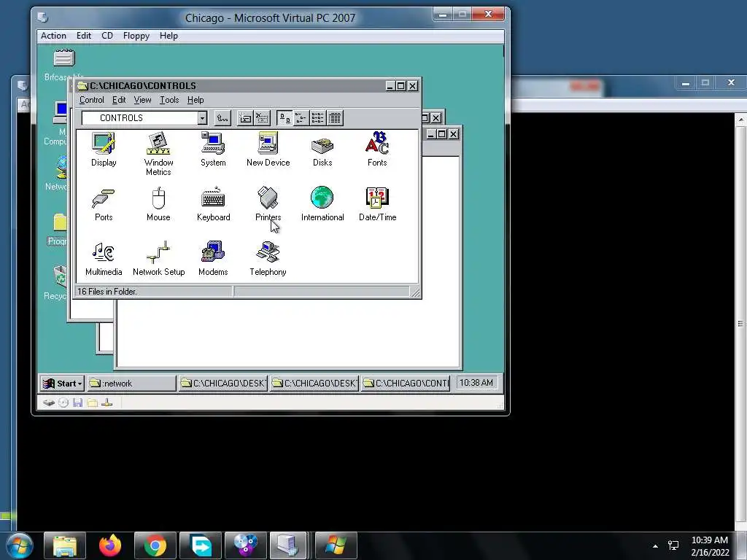Open the Multimedia icon
Screen dimensions: 747x560
[x=104, y=259]
